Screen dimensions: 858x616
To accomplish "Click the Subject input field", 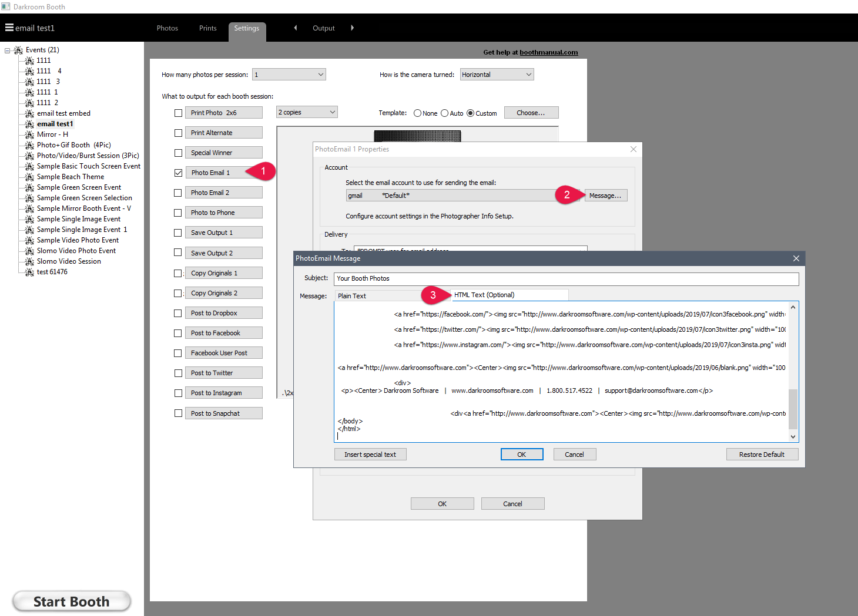I will point(567,279).
